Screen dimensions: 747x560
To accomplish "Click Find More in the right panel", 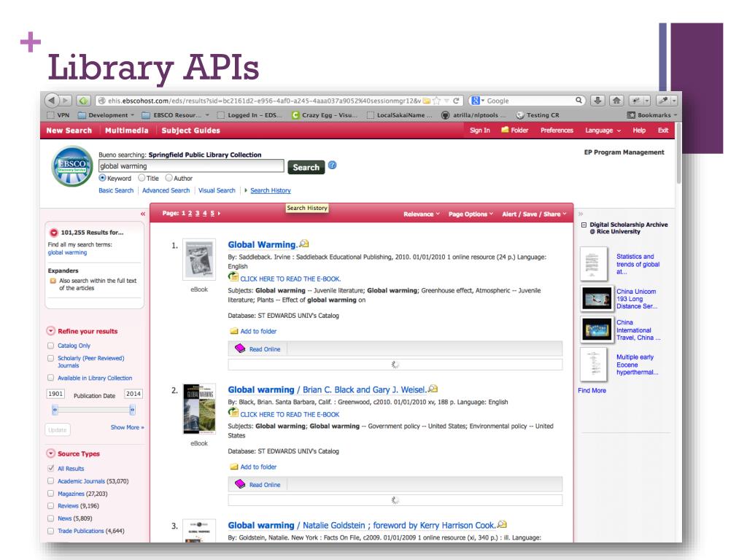I will click(x=592, y=390).
